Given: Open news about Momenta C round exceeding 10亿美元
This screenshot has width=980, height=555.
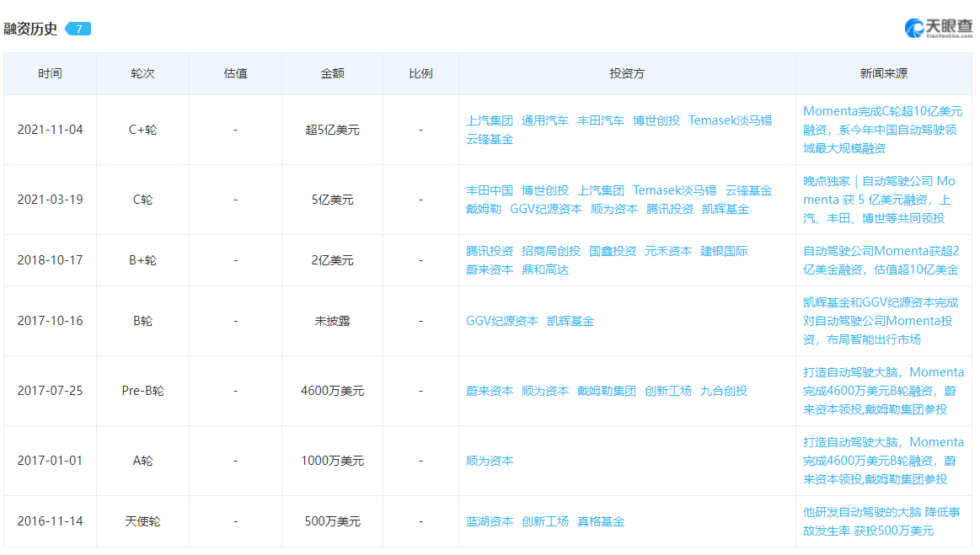Looking at the screenshot, I should click(x=881, y=129).
